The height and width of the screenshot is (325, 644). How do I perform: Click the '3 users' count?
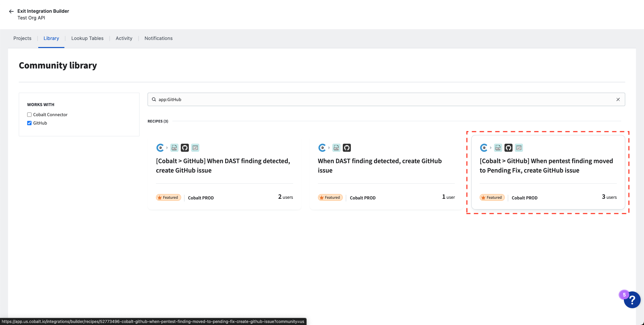[609, 197]
